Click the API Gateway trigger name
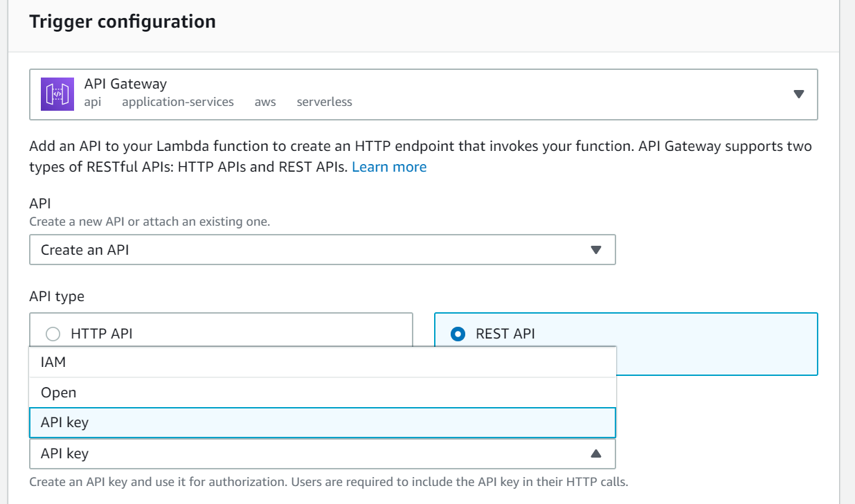This screenshot has height=504, width=855. point(125,84)
